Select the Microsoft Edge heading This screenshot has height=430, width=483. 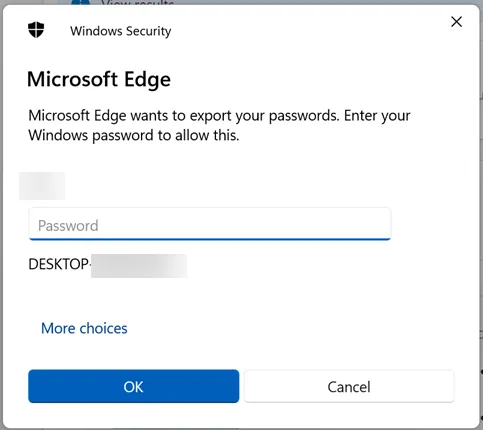99,80
